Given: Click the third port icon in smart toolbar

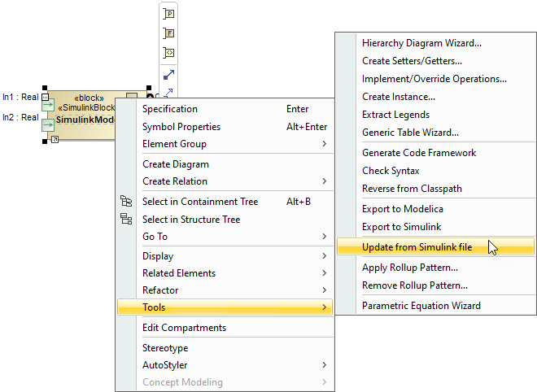Looking at the screenshot, I should point(168,53).
